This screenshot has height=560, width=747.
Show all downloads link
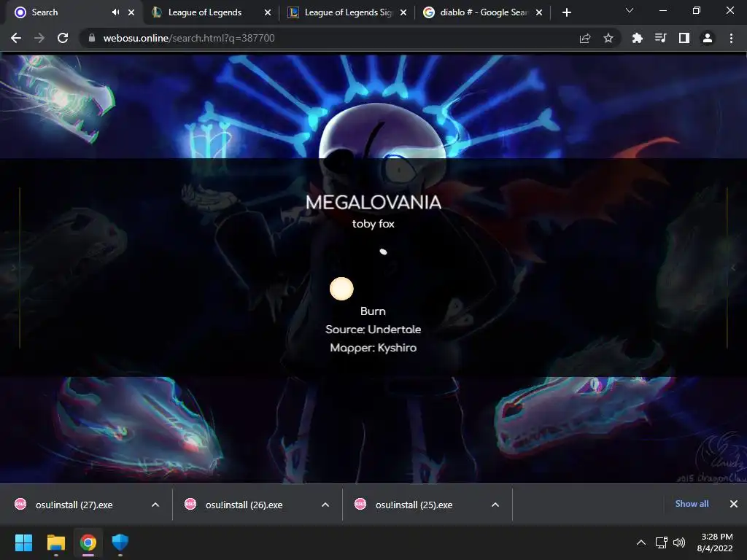(692, 504)
